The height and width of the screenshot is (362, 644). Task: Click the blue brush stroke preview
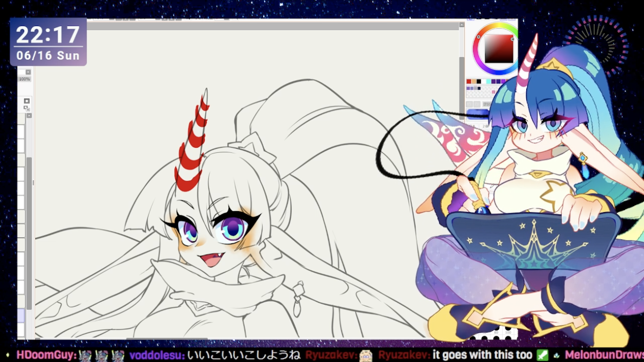pos(478,114)
